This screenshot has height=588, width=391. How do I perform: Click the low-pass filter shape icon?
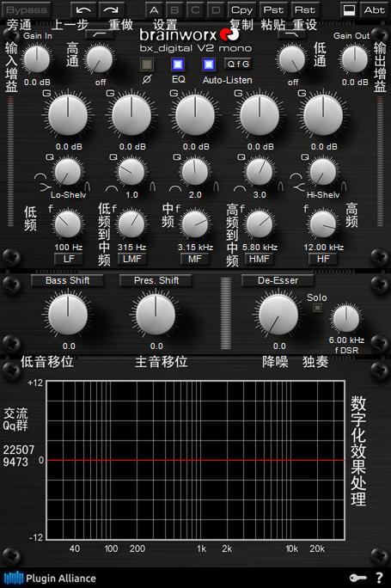292,34
